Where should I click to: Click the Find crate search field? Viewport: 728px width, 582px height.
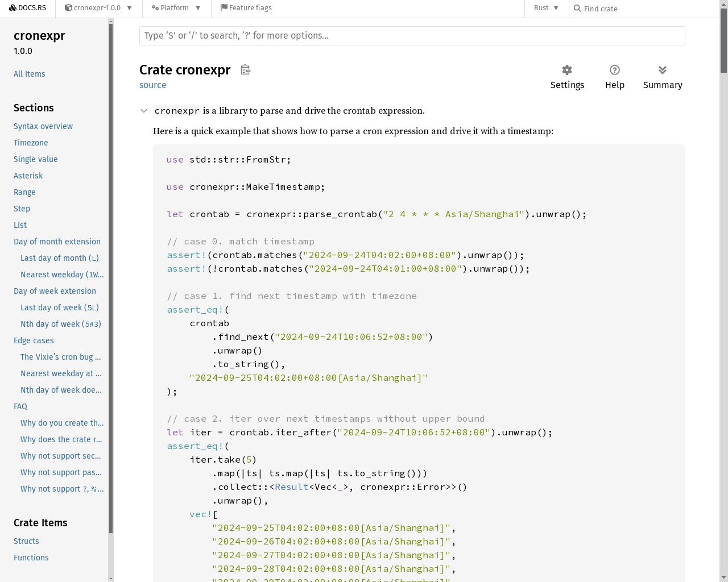(648, 9)
